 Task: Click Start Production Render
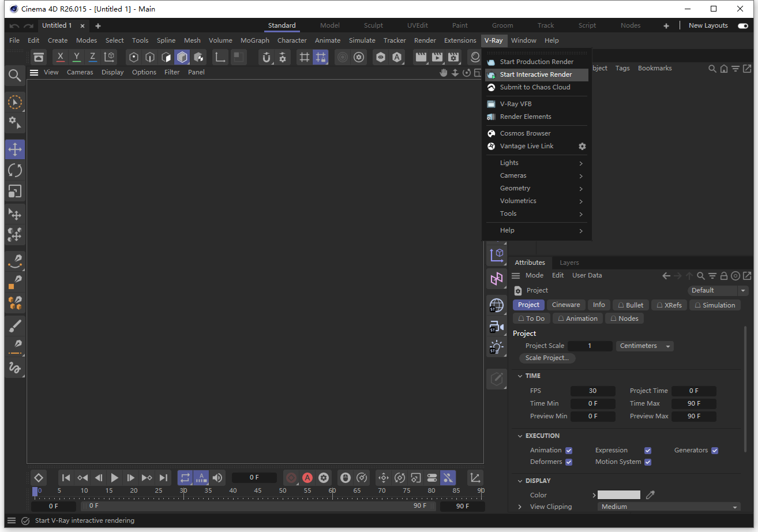click(x=536, y=62)
